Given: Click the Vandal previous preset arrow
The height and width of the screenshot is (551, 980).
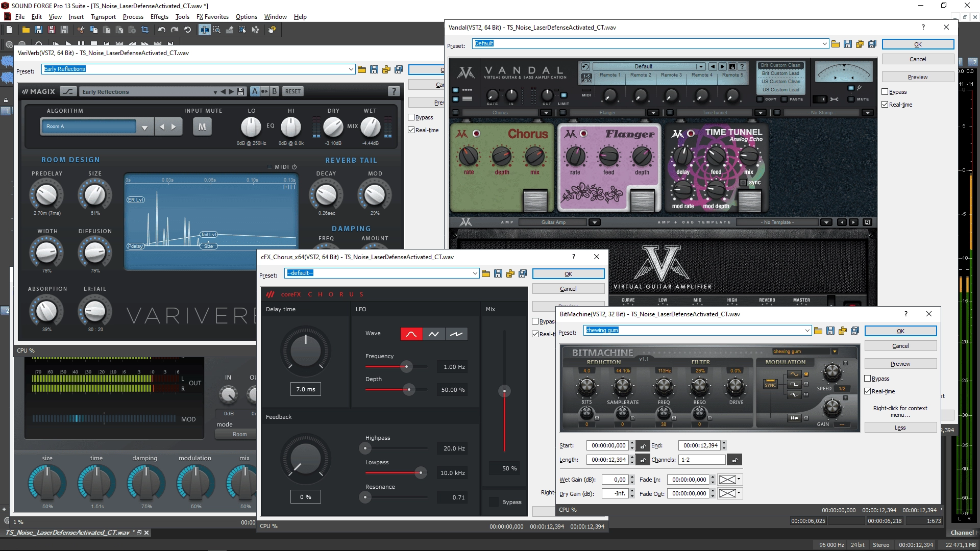Looking at the screenshot, I should [x=713, y=66].
